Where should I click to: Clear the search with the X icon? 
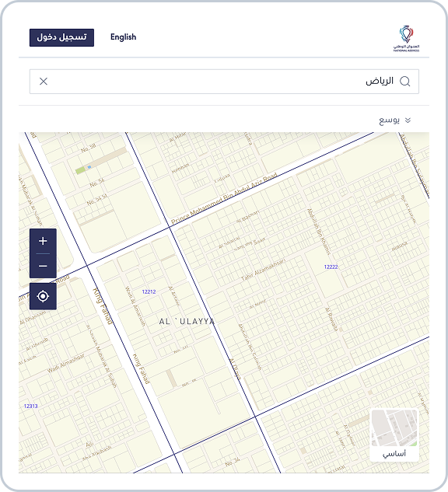(x=44, y=82)
